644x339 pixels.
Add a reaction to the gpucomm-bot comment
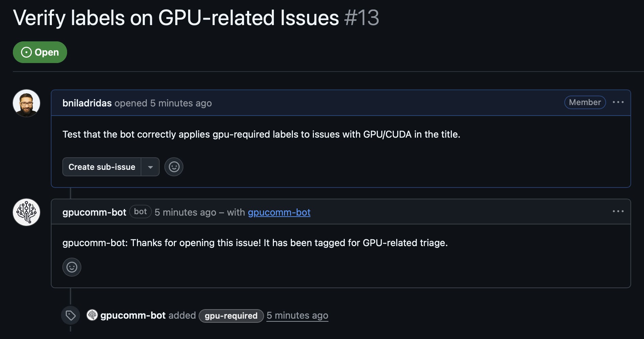pyautogui.click(x=72, y=267)
